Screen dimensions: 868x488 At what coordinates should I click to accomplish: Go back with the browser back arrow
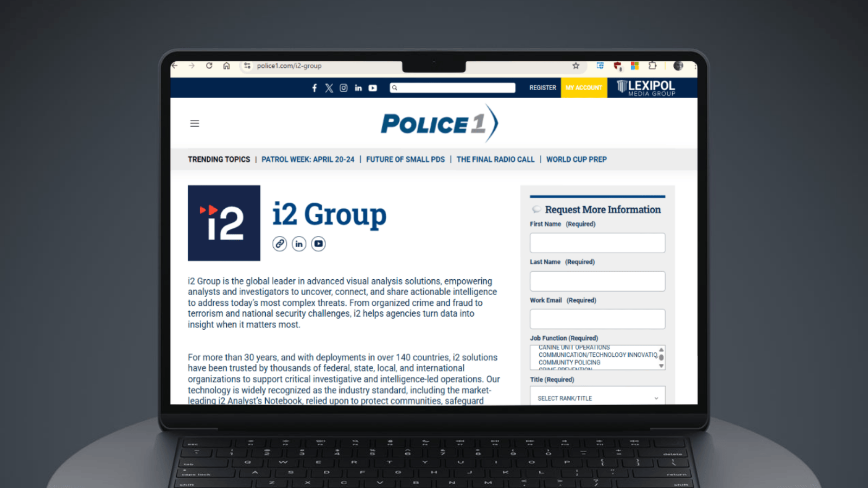[175, 66]
